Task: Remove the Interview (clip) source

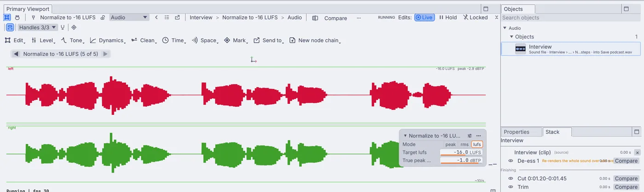Action: [x=637, y=152]
